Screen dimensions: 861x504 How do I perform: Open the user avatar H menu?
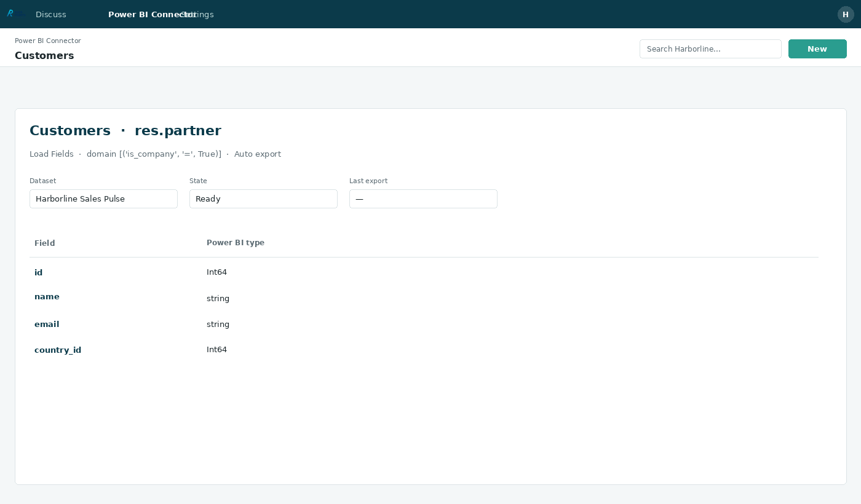coord(846,14)
